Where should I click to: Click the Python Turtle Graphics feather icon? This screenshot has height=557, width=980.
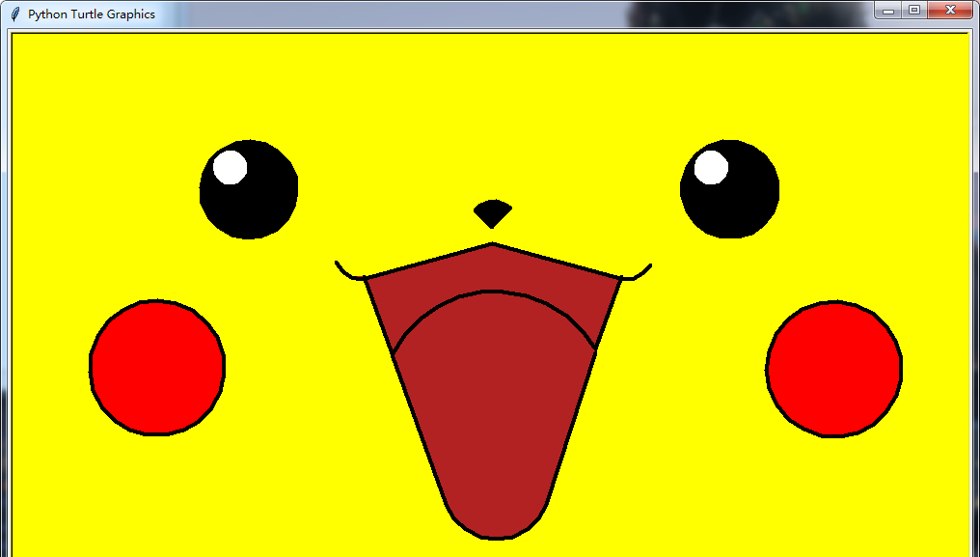pyautogui.click(x=15, y=14)
